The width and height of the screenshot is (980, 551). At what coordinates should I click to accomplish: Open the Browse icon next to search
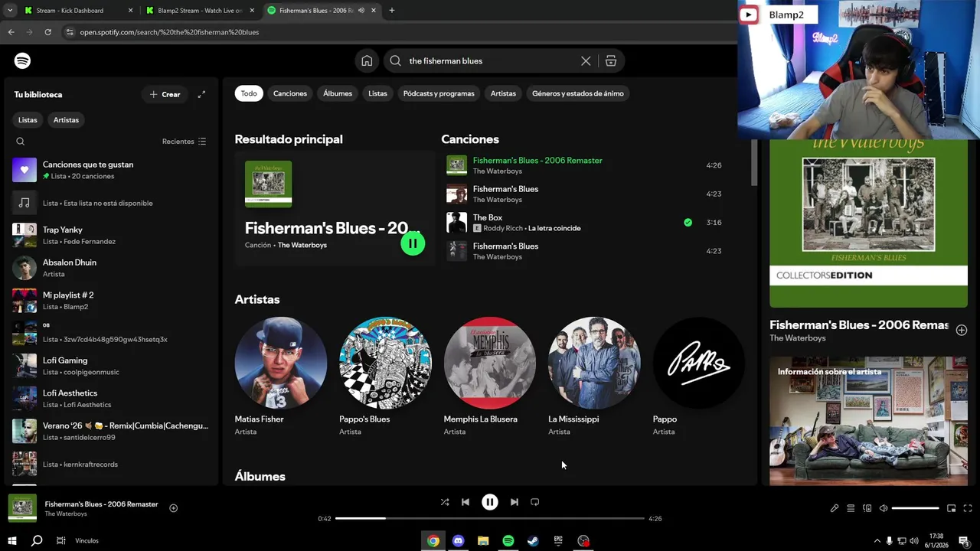[x=611, y=60]
